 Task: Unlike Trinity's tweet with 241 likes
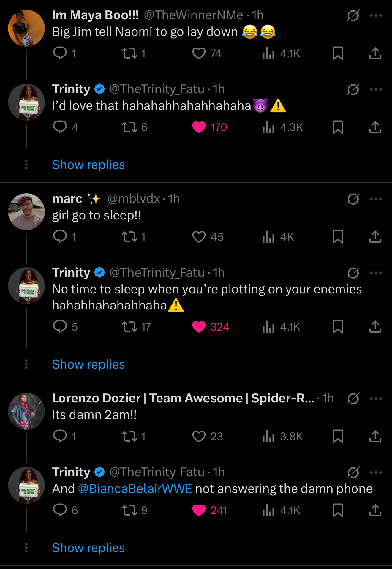[x=199, y=510]
